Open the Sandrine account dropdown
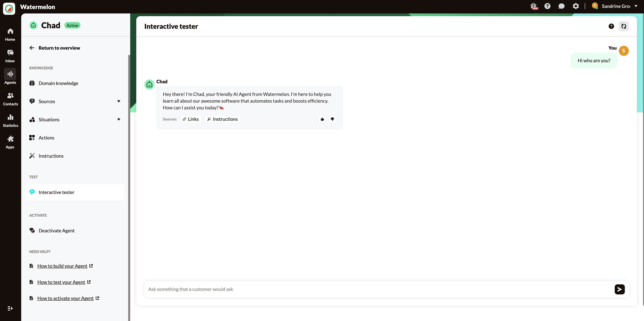 click(x=636, y=6)
